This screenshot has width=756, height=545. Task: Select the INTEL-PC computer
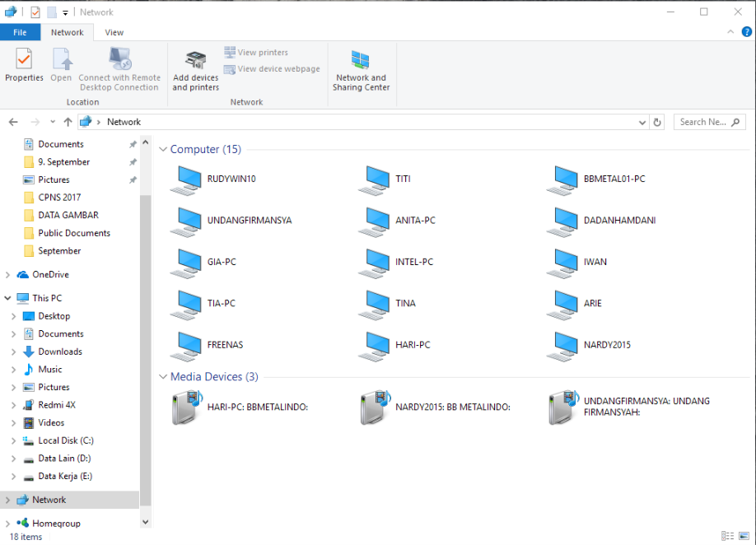[x=396, y=263]
